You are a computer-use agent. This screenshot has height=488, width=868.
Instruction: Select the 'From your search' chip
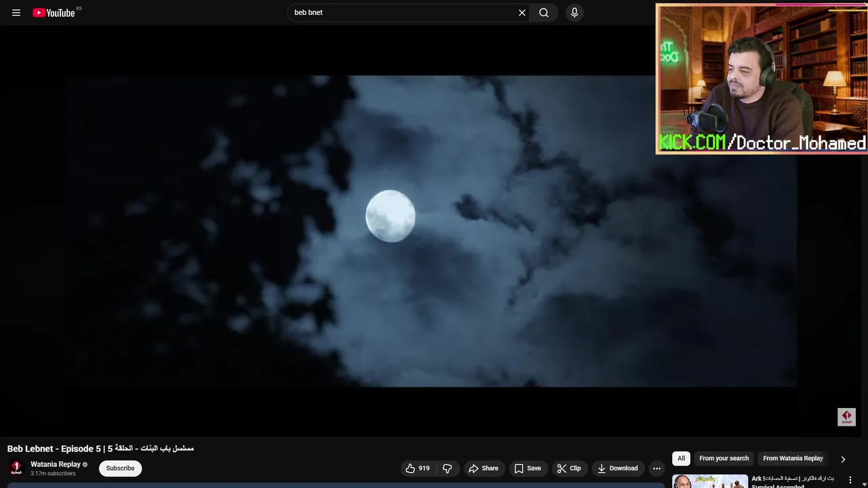pyautogui.click(x=724, y=458)
